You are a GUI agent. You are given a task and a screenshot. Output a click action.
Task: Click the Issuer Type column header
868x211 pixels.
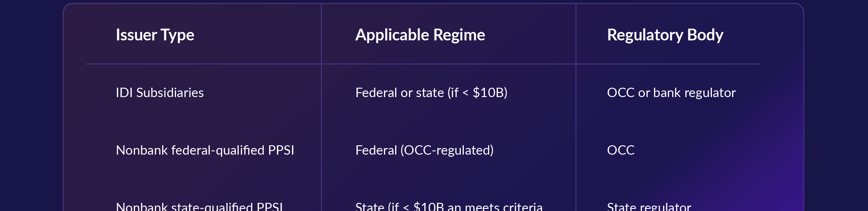pos(155,35)
